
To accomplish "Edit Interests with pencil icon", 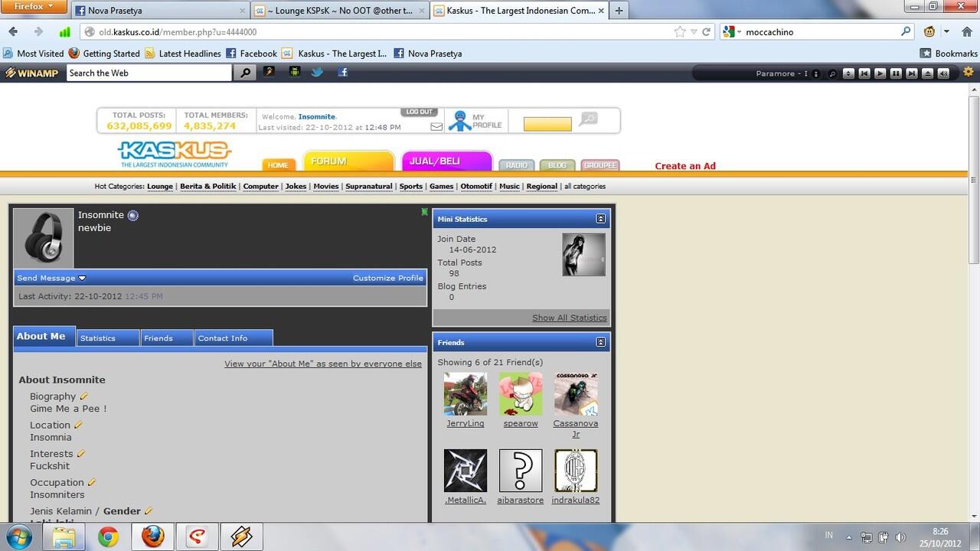I will click(x=81, y=454).
